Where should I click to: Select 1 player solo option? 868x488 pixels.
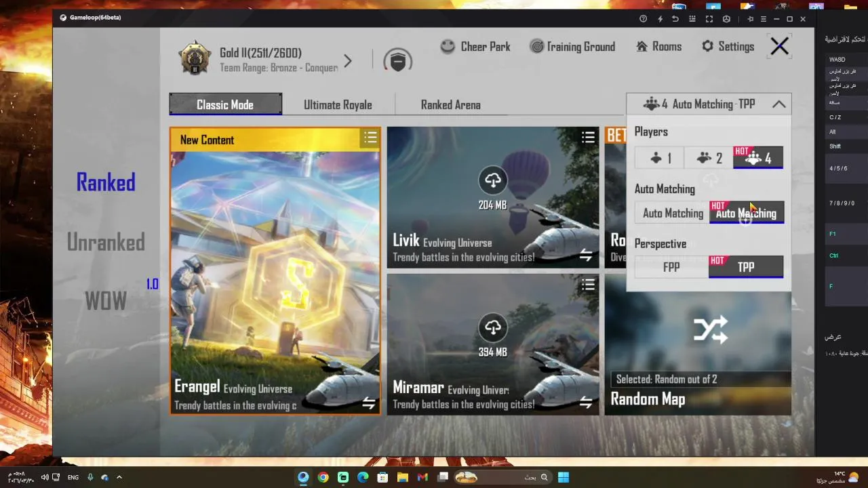tap(659, 158)
